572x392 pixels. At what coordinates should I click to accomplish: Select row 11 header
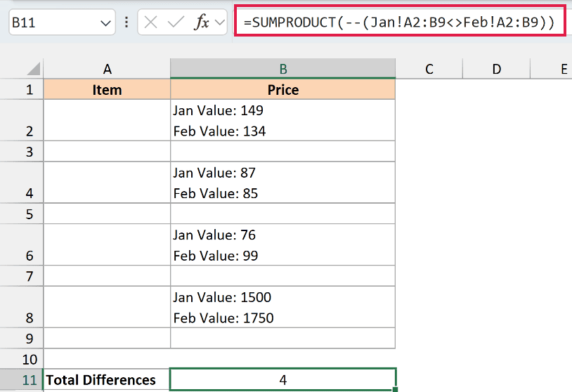(x=22, y=380)
